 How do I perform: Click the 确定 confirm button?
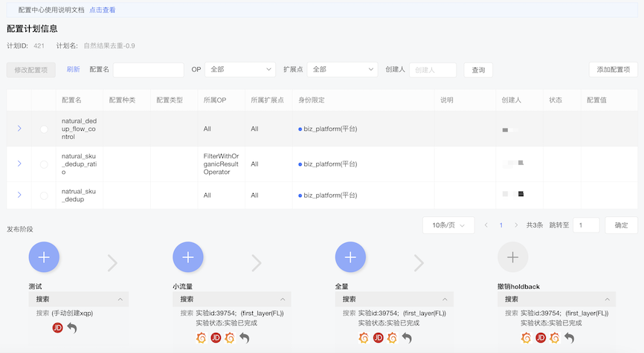[x=621, y=225]
